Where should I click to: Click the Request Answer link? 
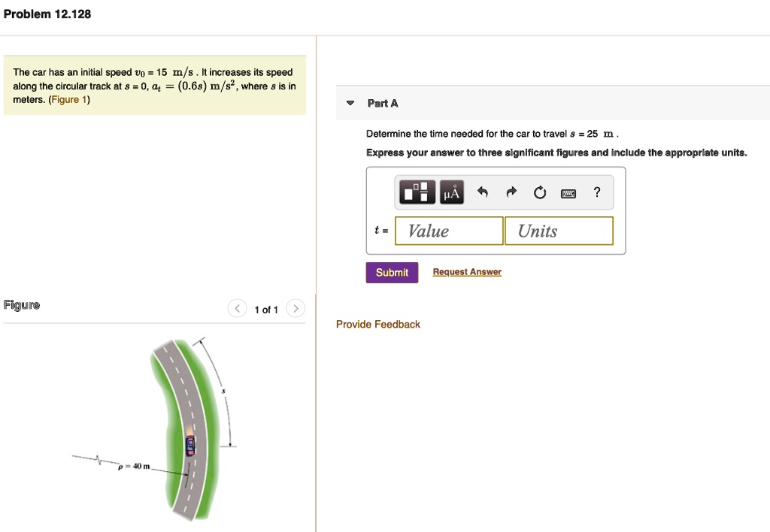467,272
